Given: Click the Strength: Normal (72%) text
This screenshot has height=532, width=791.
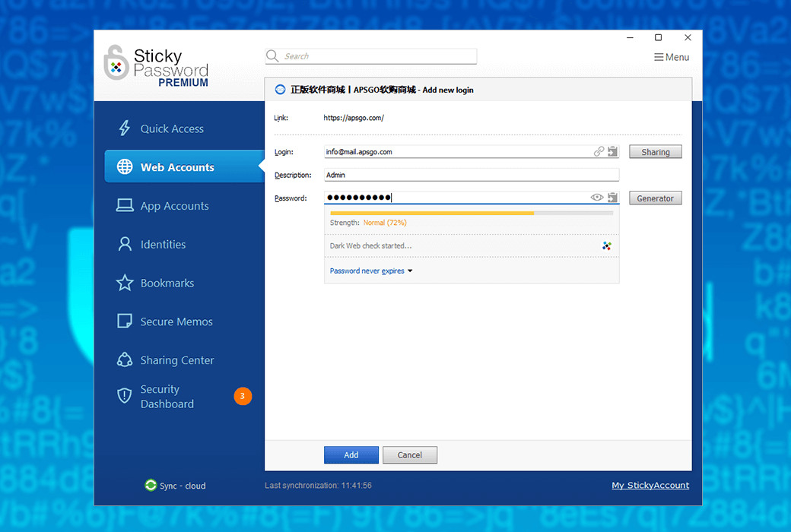Looking at the screenshot, I should (x=368, y=223).
